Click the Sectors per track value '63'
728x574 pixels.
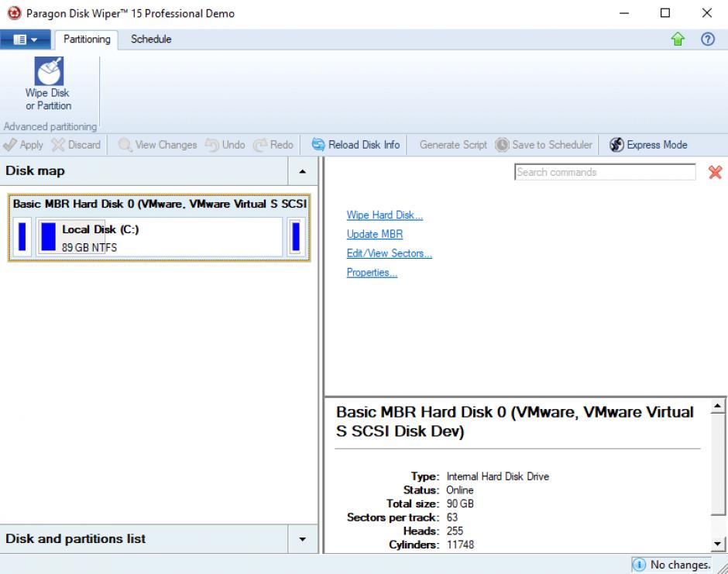pyautogui.click(x=452, y=517)
